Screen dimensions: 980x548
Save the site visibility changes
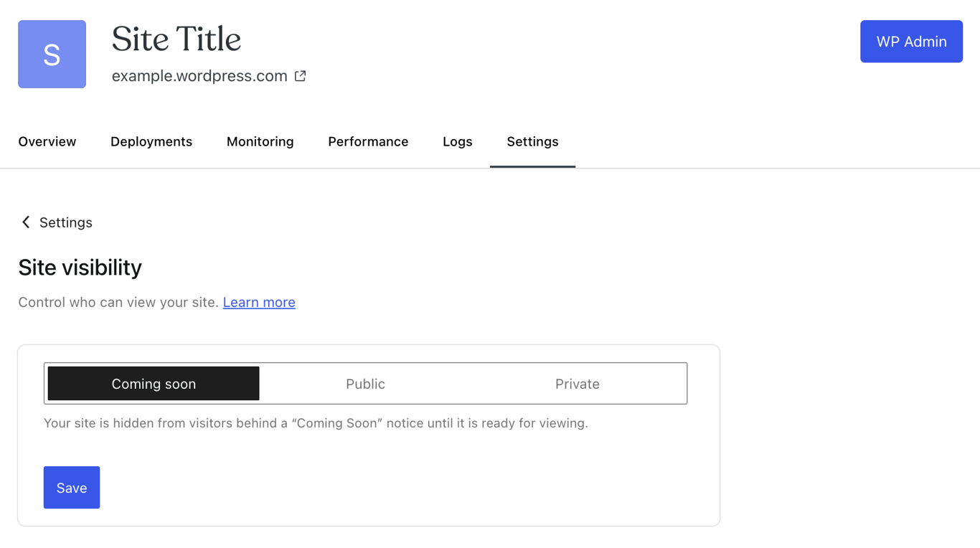pos(71,487)
